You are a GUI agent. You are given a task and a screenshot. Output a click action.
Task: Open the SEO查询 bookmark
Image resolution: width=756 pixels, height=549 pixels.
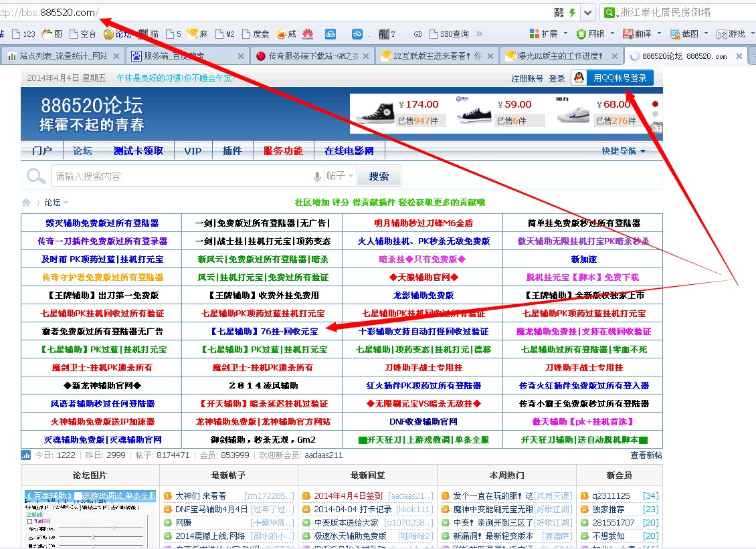[450, 33]
